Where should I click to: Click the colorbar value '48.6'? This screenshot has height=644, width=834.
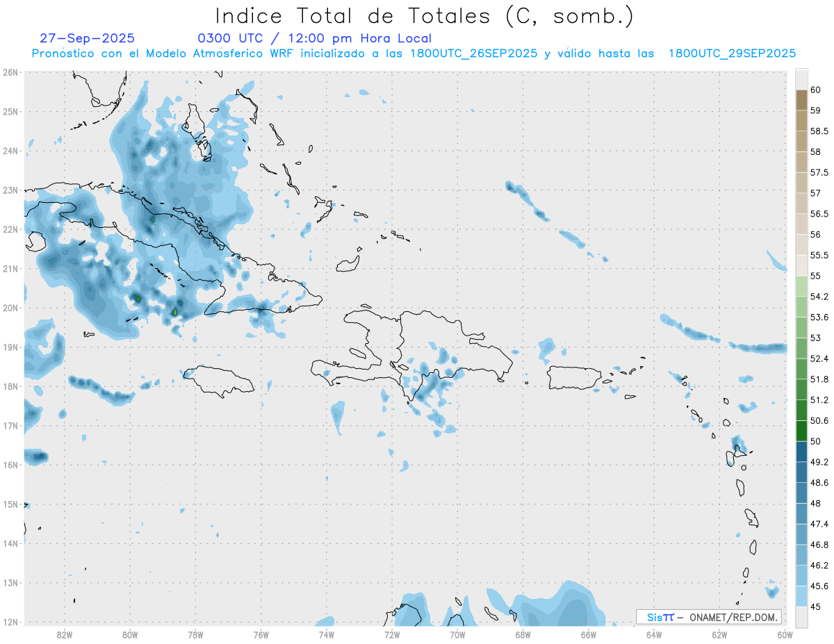[819, 482]
